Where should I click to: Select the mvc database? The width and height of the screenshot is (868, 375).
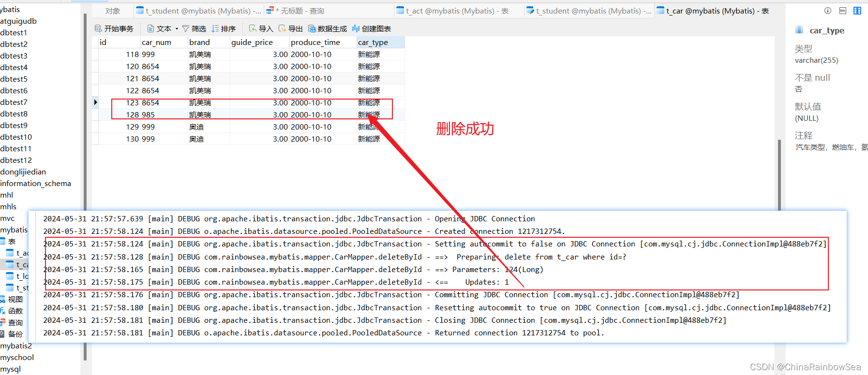7,218
